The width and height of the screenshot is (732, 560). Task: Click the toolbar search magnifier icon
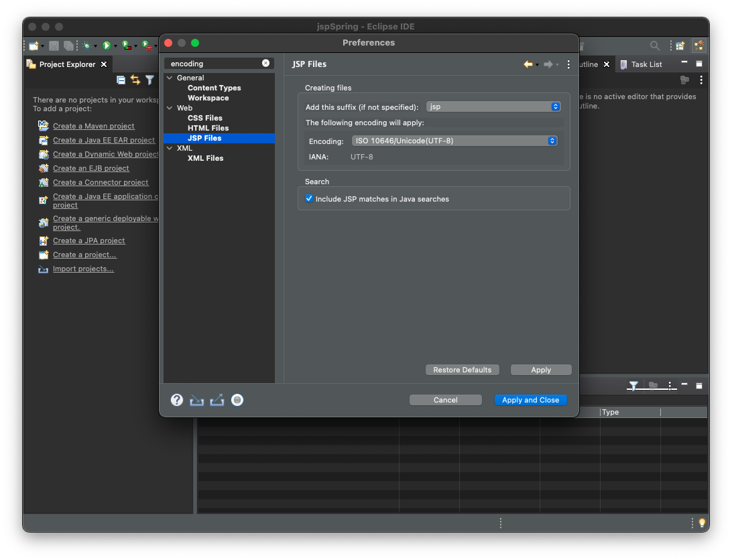click(x=655, y=46)
